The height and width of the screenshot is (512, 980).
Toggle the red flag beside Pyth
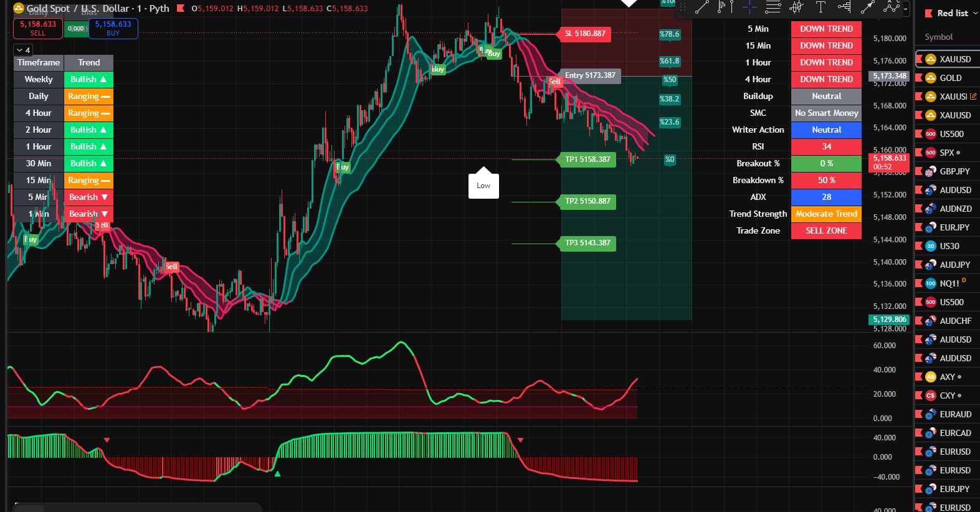pos(181,9)
